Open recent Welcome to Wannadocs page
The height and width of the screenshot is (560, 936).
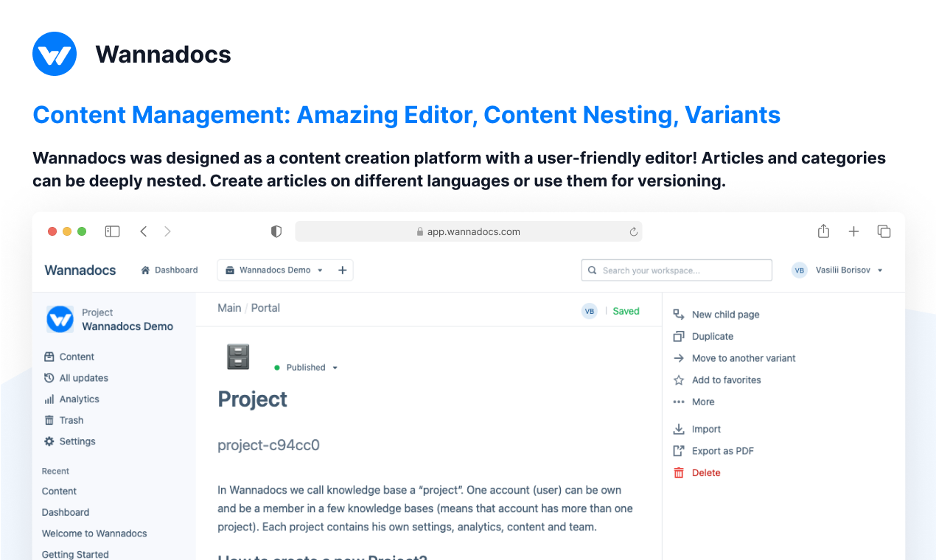(x=94, y=533)
